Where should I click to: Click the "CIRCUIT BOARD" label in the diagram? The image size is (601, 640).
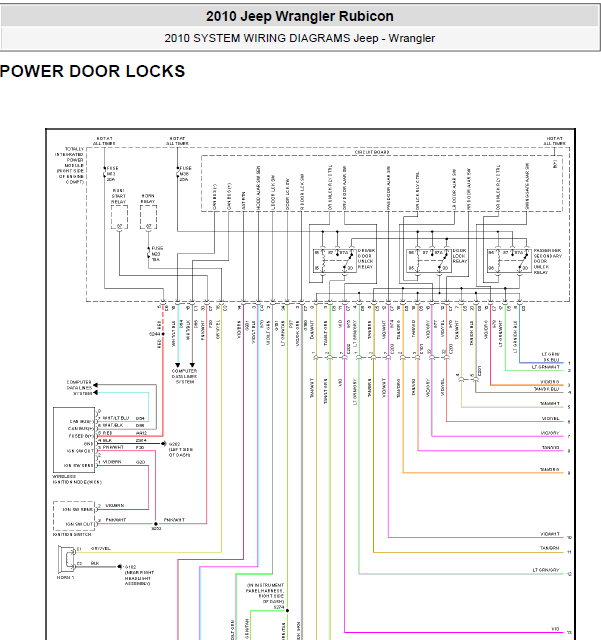[x=372, y=152]
